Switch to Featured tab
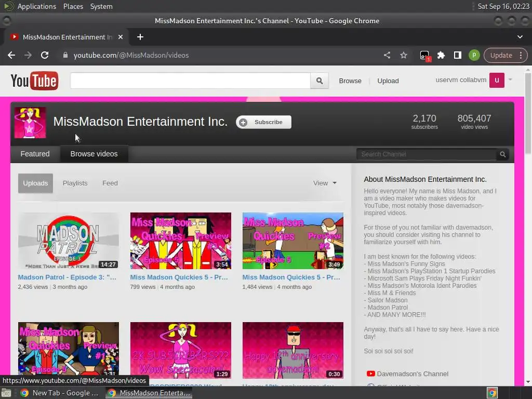The image size is (532, 399). point(35,154)
